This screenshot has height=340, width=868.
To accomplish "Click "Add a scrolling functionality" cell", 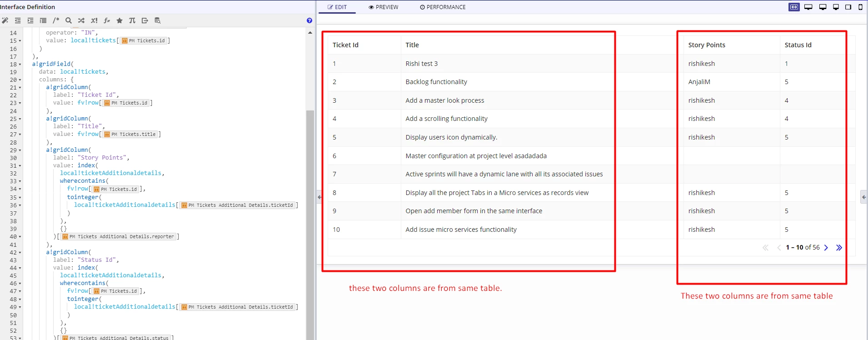I will pos(447,119).
